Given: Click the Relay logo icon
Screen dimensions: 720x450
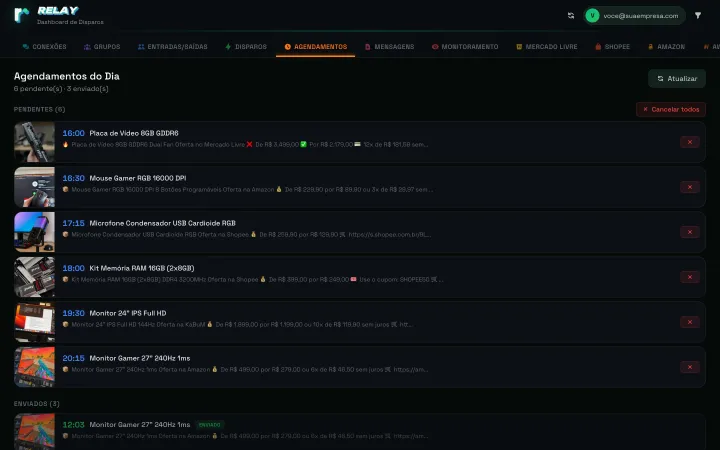Looking at the screenshot, I should click(22, 15).
